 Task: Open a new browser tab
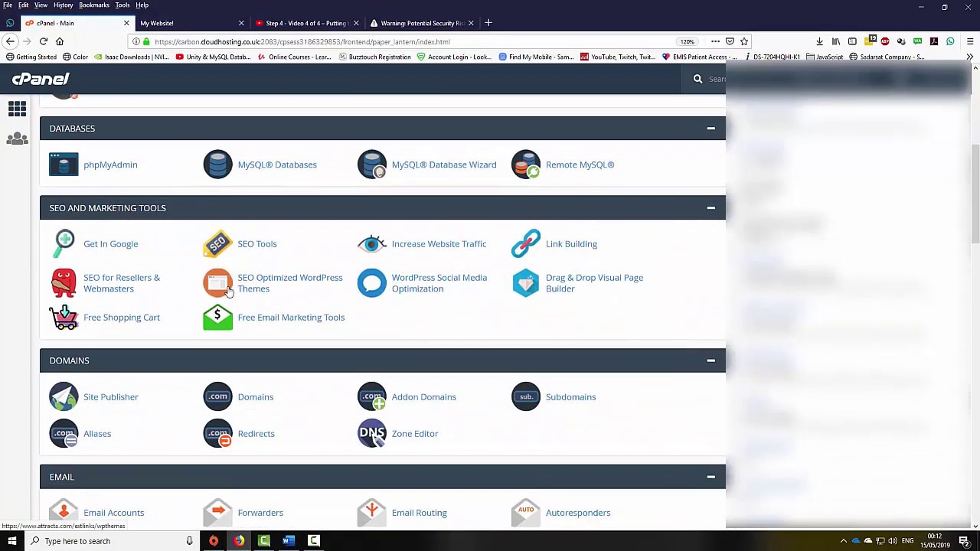click(488, 23)
